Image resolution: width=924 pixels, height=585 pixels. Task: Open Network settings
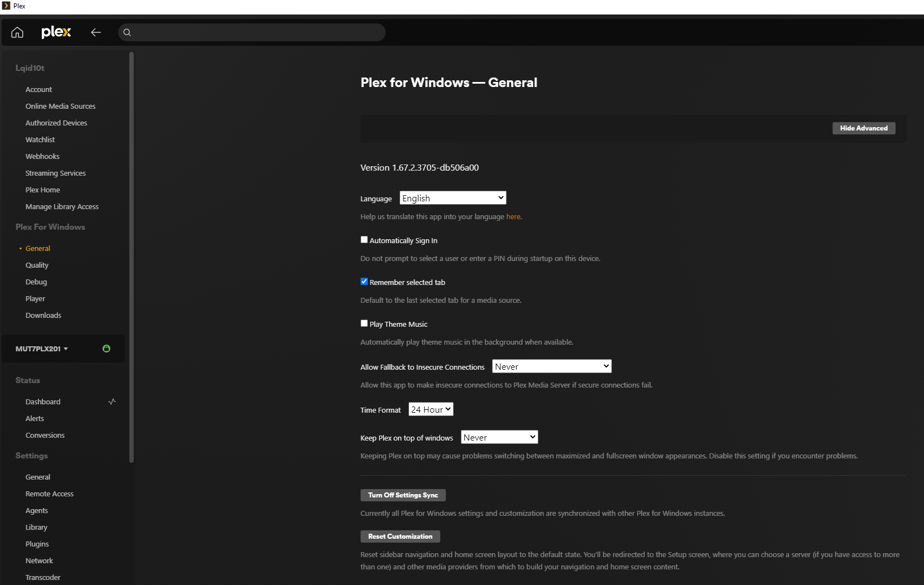tap(39, 560)
